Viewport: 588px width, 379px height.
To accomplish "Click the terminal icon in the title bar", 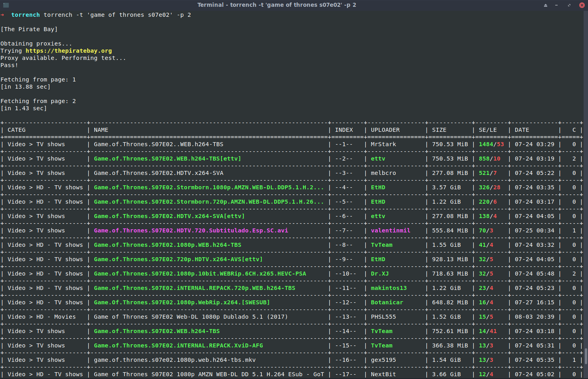I will point(6,5).
